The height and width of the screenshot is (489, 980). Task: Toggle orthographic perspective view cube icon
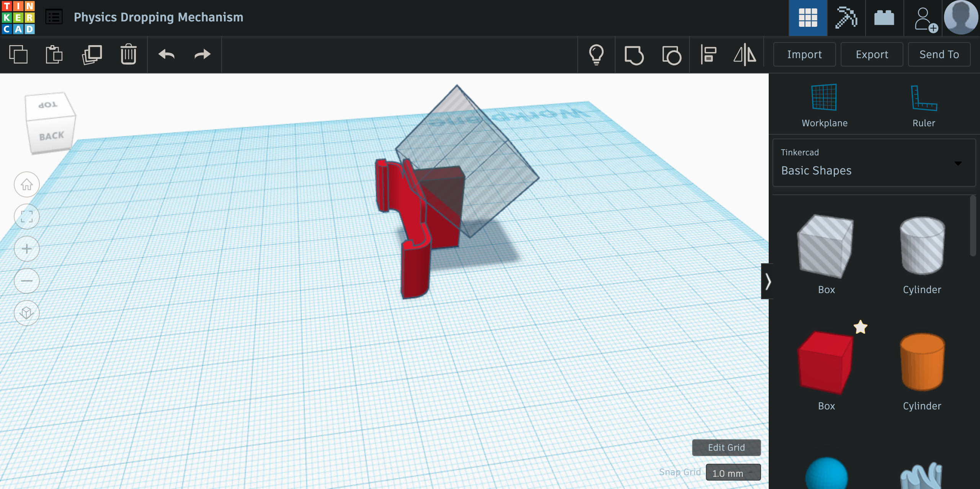point(27,313)
